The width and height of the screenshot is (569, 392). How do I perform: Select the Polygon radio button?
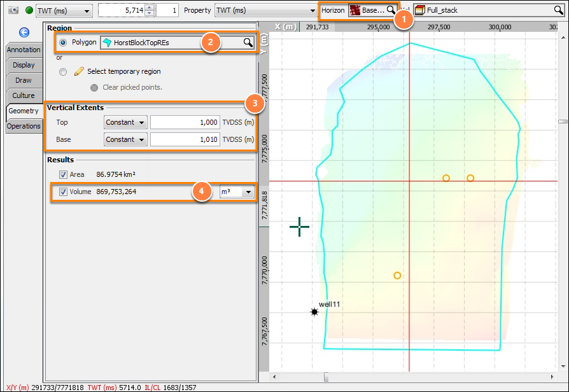(x=63, y=43)
